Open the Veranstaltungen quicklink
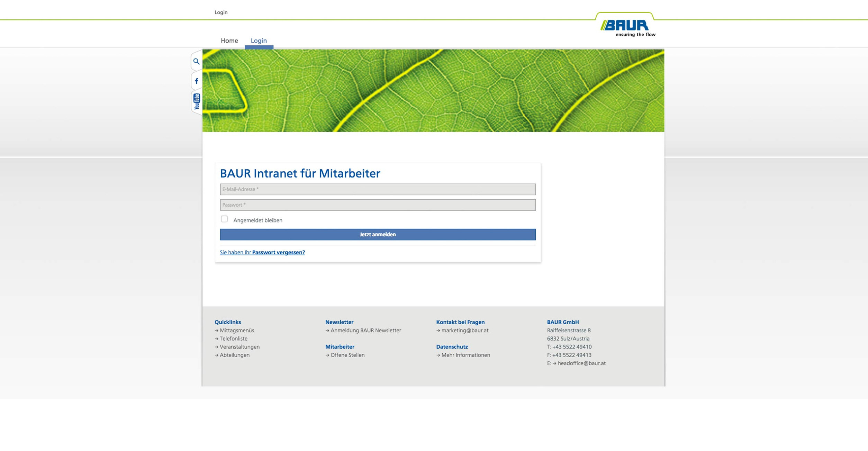 [239, 347]
